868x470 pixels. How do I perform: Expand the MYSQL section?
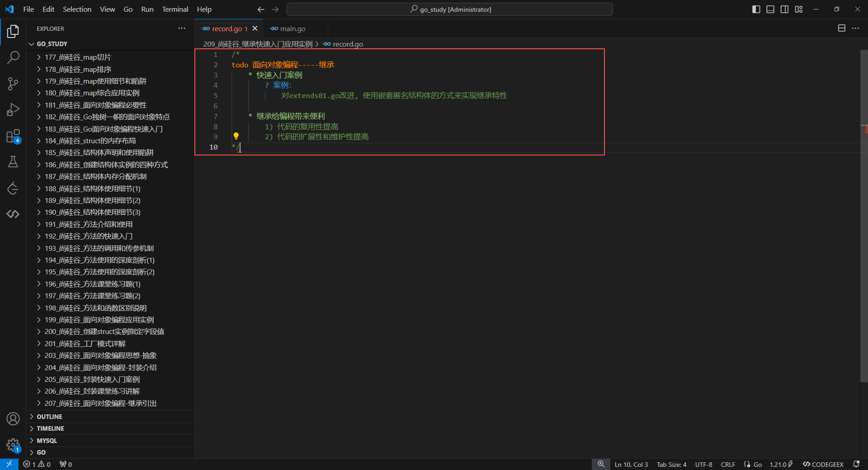click(111, 441)
